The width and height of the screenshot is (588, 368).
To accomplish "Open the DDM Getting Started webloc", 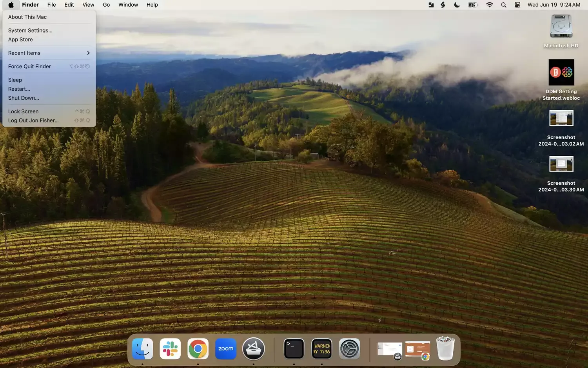I will (561, 72).
